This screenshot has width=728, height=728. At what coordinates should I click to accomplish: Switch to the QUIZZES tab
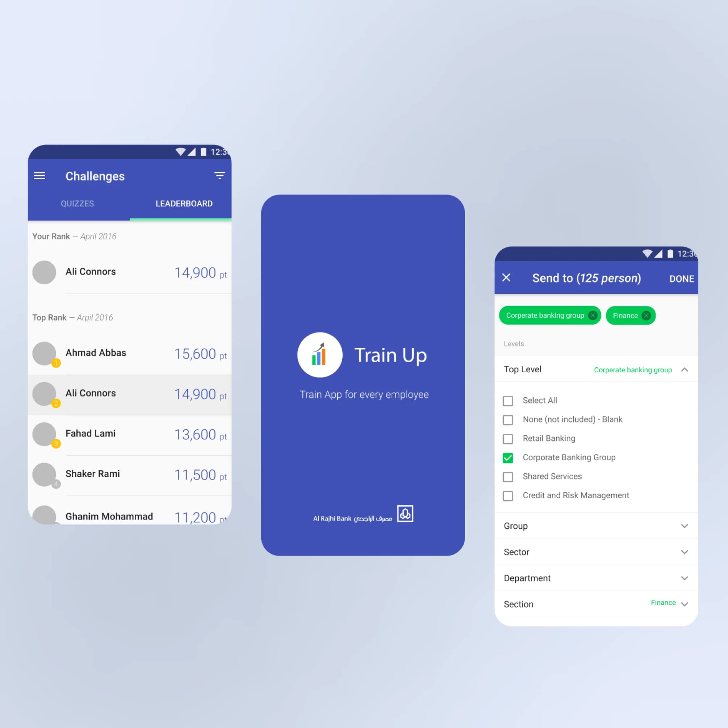click(x=78, y=203)
